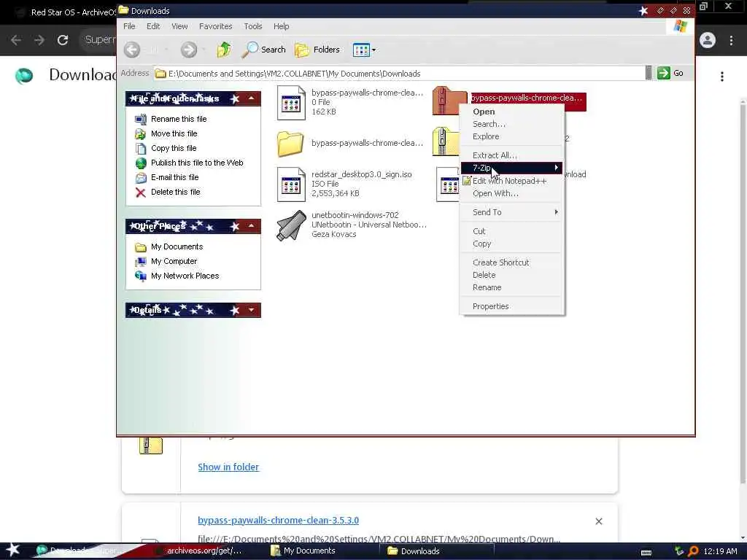Click the Back arrow in Explorer toolbar
Image resolution: width=747 pixels, height=560 pixels.
tap(132, 50)
